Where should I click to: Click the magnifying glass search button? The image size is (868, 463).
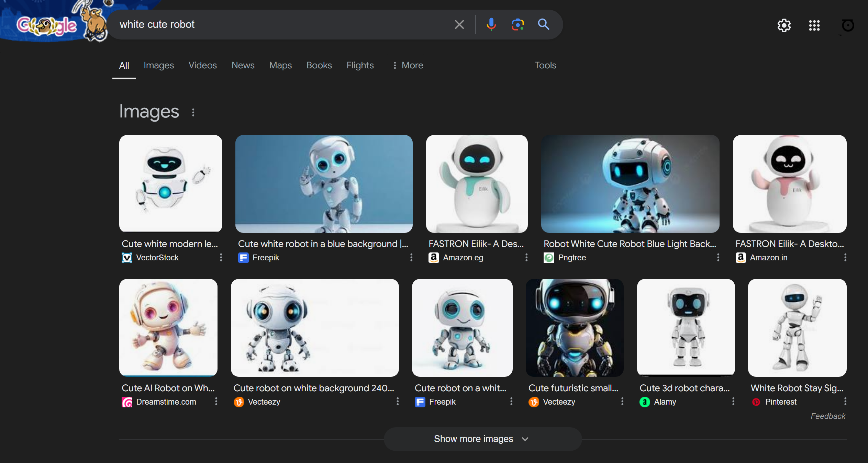coord(544,24)
